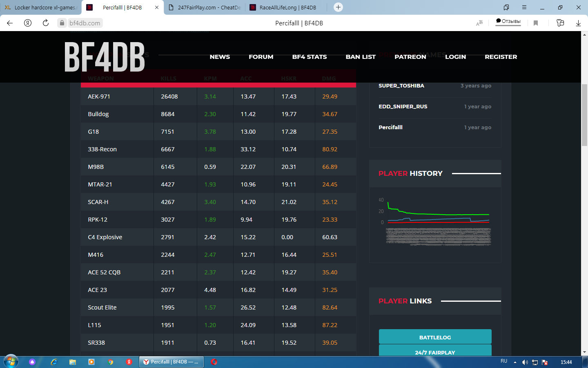Switch to the RaceAllLifeLong tab

[287, 7]
